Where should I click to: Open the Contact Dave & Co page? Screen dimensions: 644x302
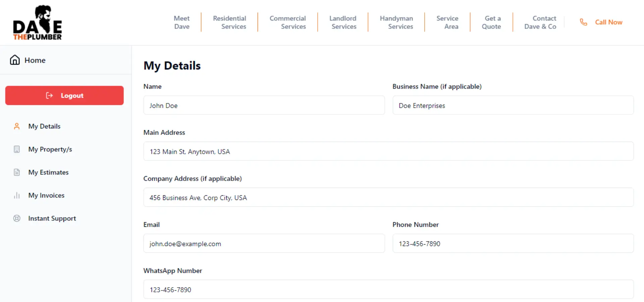pyautogui.click(x=540, y=22)
